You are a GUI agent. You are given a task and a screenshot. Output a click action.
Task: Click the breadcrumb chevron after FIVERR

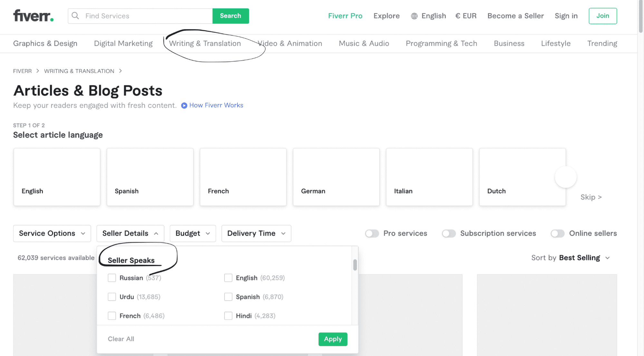[38, 71]
